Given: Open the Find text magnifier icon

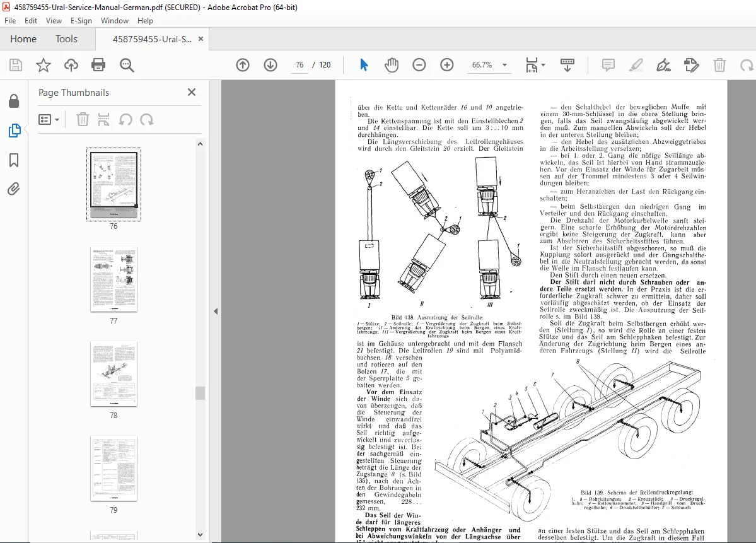Looking at the screenshot, I should click(x=127, y=64).
